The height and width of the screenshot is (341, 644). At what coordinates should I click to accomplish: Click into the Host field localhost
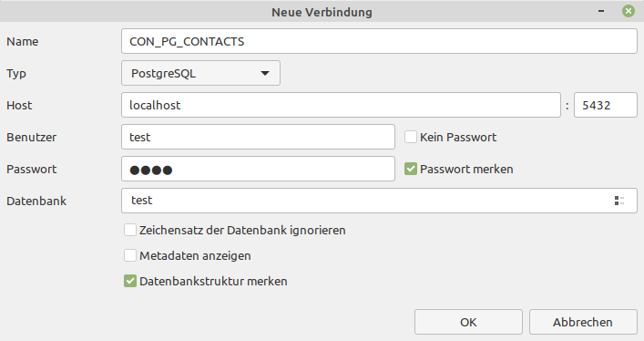(x=341, y=105)
